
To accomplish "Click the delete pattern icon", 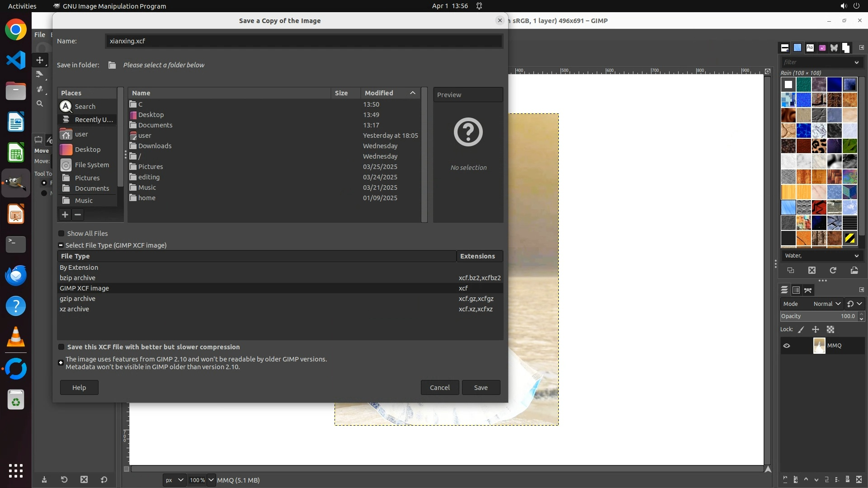I will pos(812,270).
